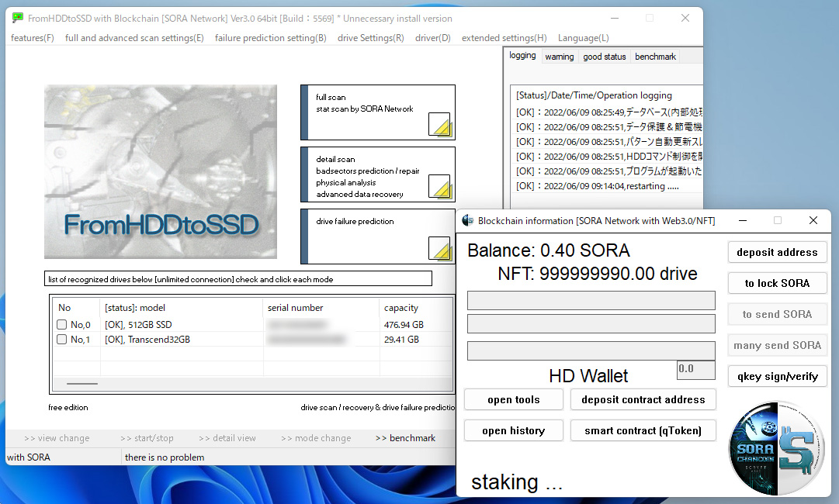
Task: Click the SORA round logo in Blockchain window
Action: point(777,448)
